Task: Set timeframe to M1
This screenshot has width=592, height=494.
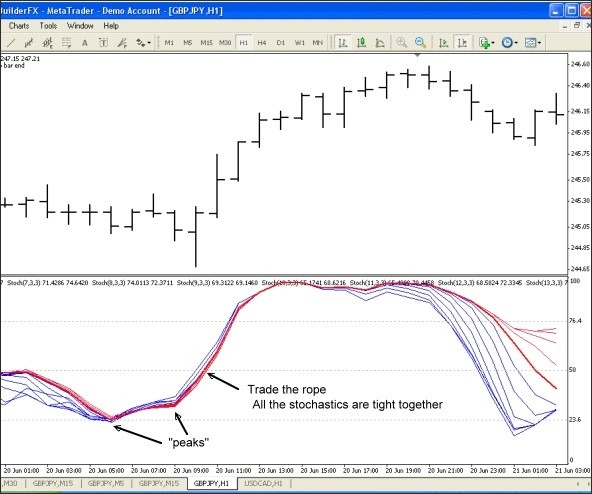Action: pos(169,43)
